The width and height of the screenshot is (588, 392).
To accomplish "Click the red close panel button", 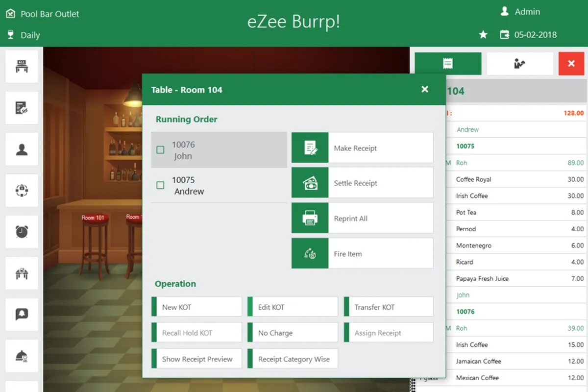I will pyautogui.click(x=571, y=64).
